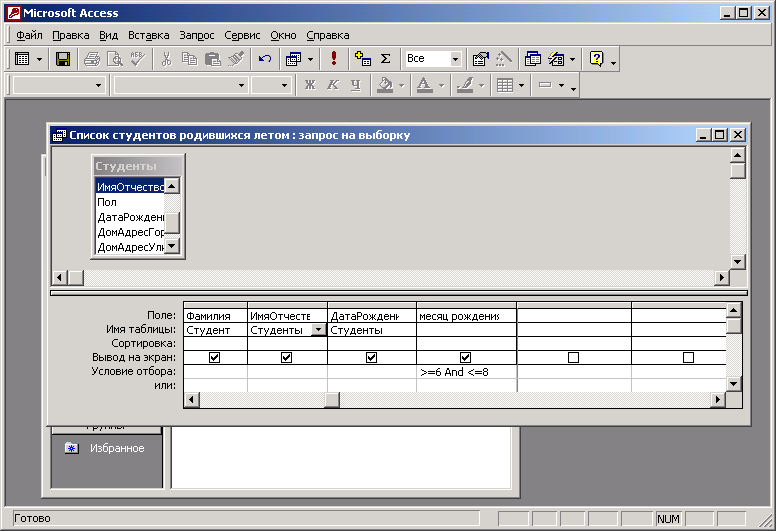Open the Вид menu
776x531 pixels.
(x=108, y=35)
